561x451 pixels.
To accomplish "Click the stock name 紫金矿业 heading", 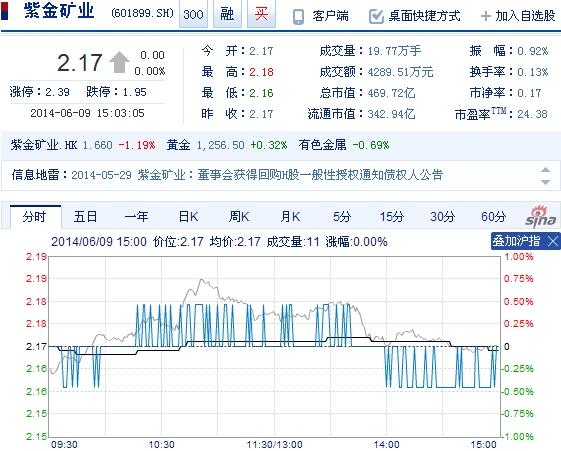I will coord(59,11).
